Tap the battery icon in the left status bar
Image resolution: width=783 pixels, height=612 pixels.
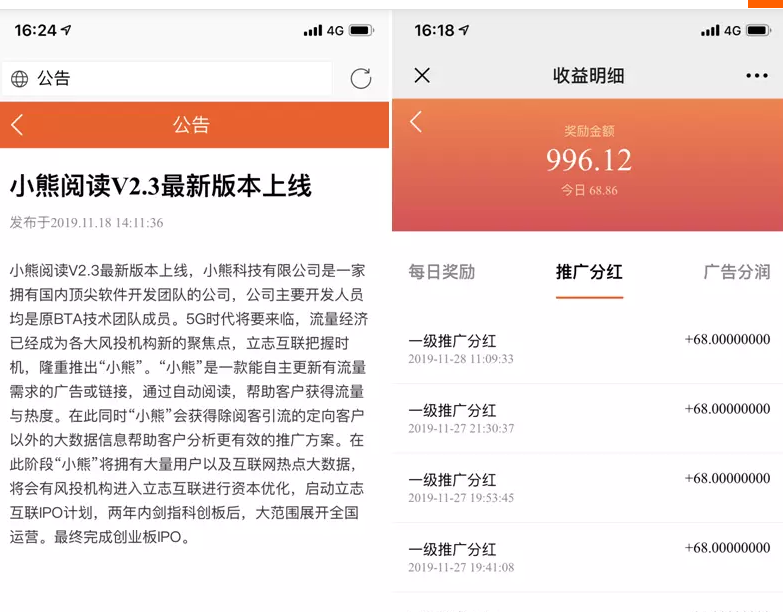click(362, 30)
